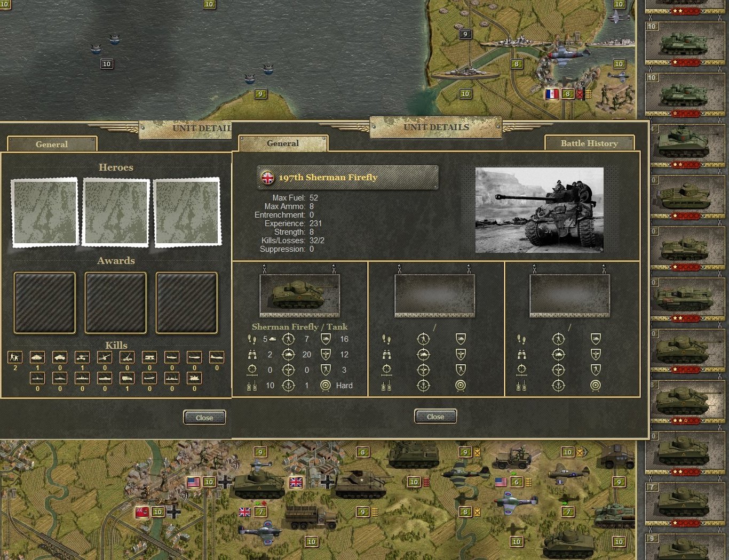Click the footsteps movement icon in the stats panel

(x=251, y=339)
